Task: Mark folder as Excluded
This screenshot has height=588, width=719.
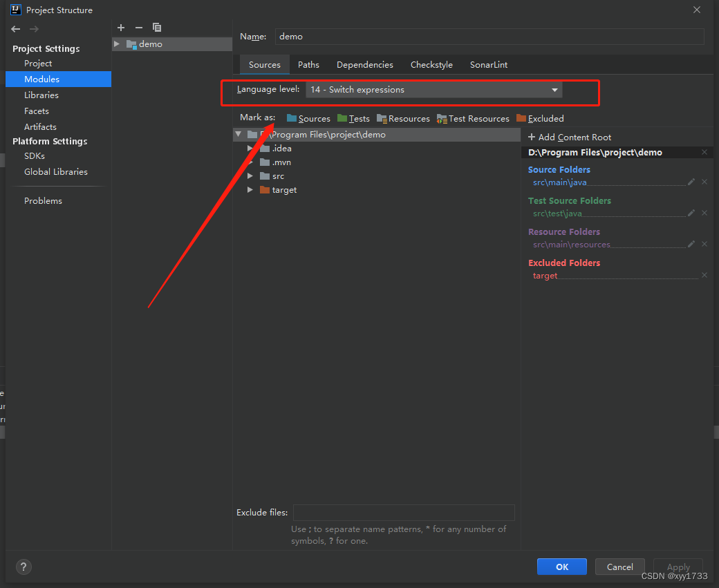Action: click(x=540, y=118)
